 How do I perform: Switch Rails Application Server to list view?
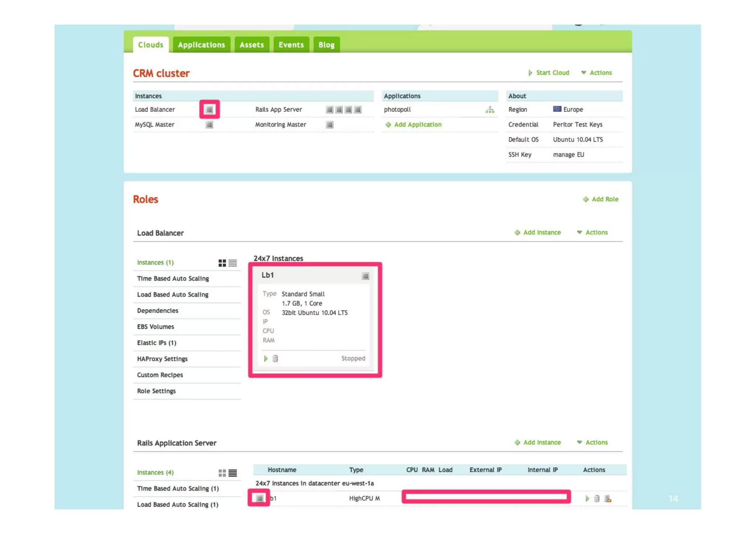click(x=233, y=473)
